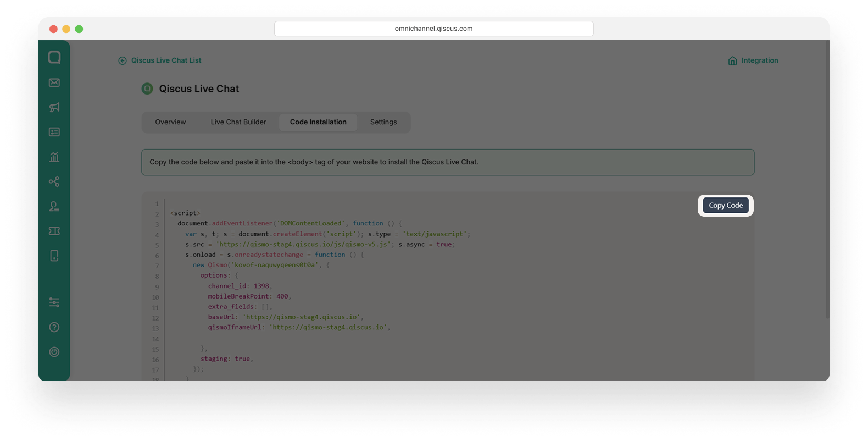Click 'onreadystatechange' in the code
This screenshot has height=441, width=868.
tap(269, 255)
